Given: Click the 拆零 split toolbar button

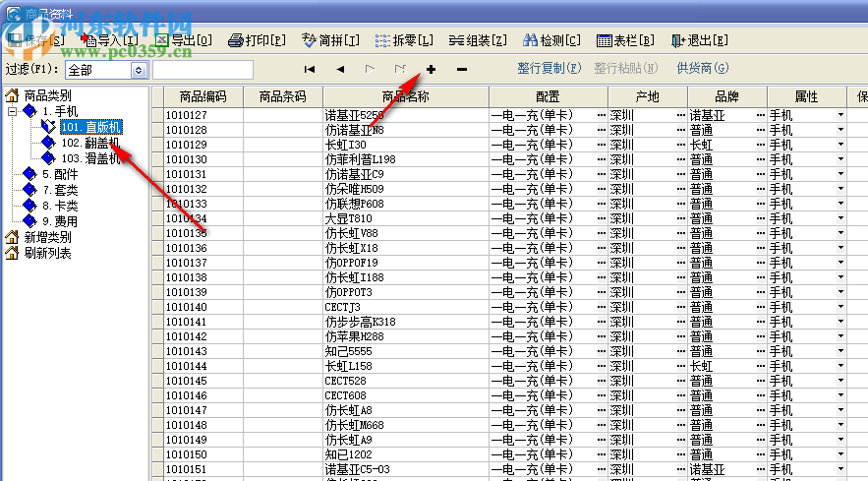Looking at the screenshot, I should click(x=404, y=40).
